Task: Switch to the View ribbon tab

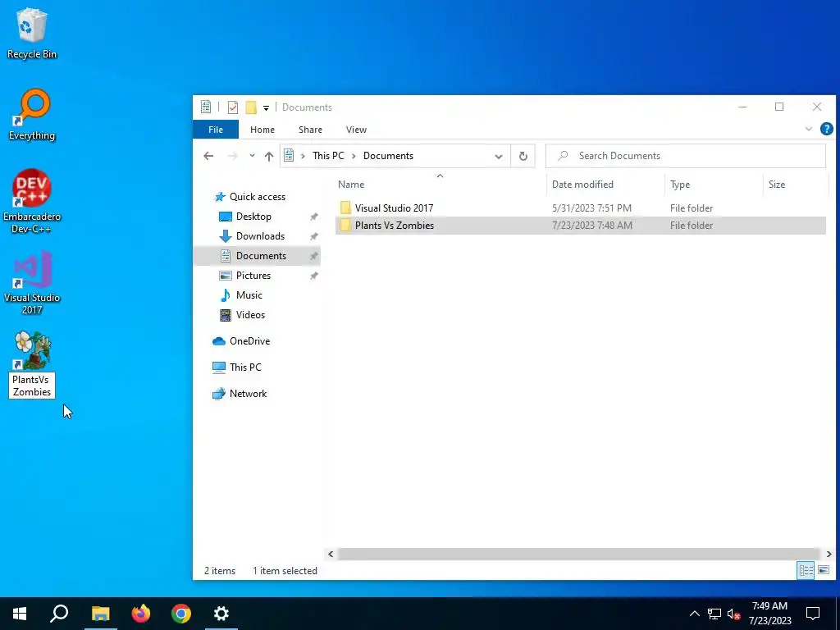Action: coord(356,130)
